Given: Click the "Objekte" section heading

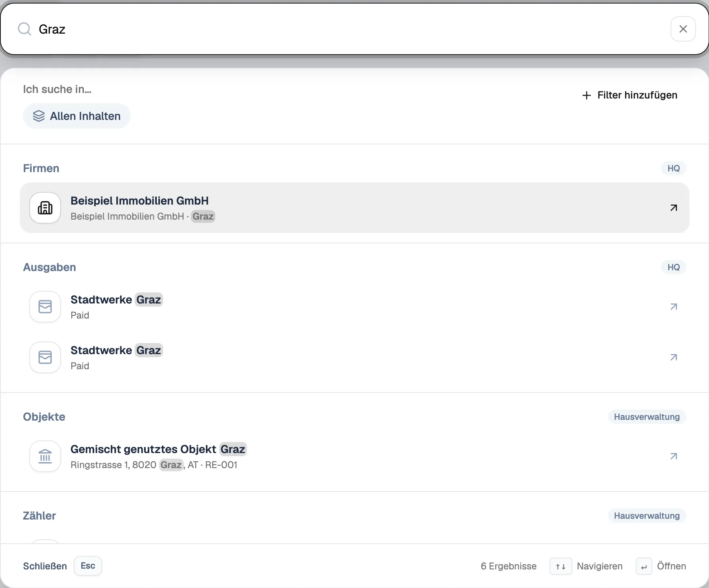Looking at the screenshot, I should tap(44, 417).
